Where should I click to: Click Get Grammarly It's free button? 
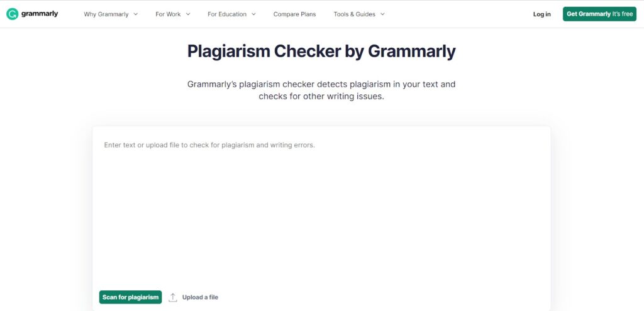click(599, 14)
